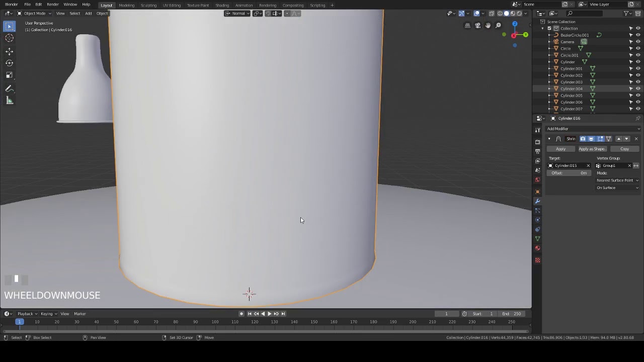Click the pan view hand icon
The width and height of the screenshot is (644, 362).
click(x=488, y=26)
